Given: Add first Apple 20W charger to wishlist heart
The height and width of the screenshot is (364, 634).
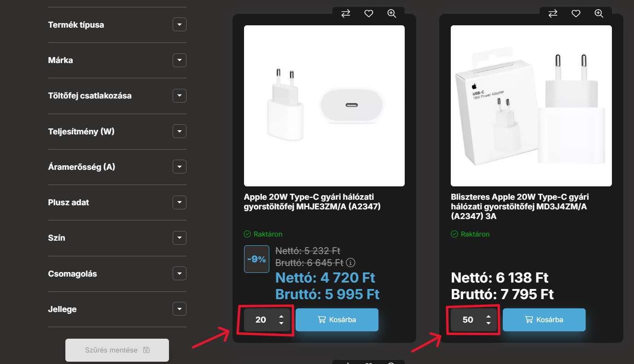Looking at the screenshot, I should (x=369, y=14).
